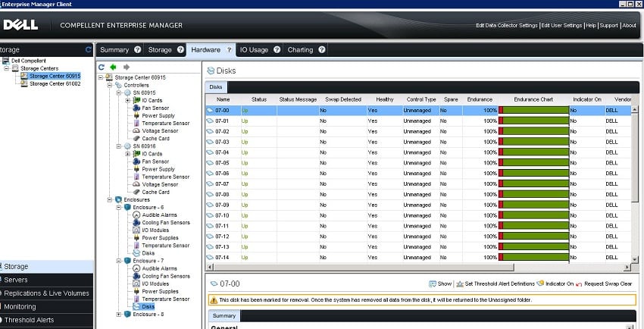Switch to the IO Usage tab
The width and height of the screenshot is (644, 329).
tap(254, 50)
